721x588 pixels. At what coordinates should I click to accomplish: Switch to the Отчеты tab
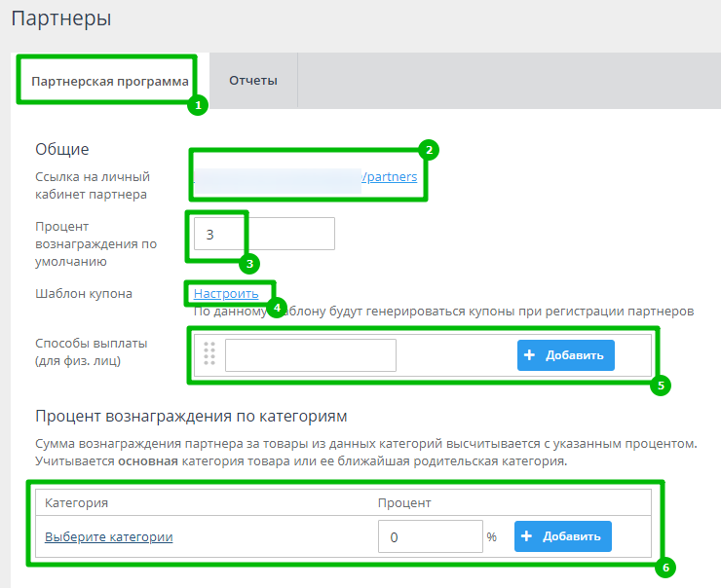[x=252, y=80]
